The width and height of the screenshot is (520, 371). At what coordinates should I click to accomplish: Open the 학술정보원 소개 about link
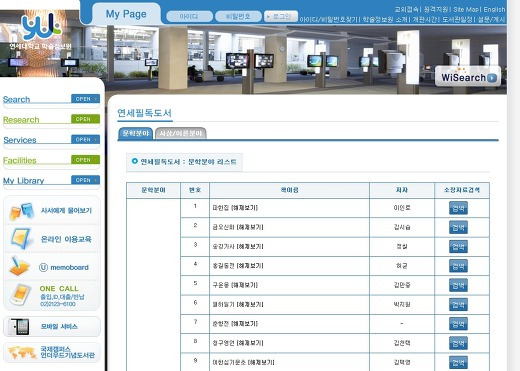385,20
